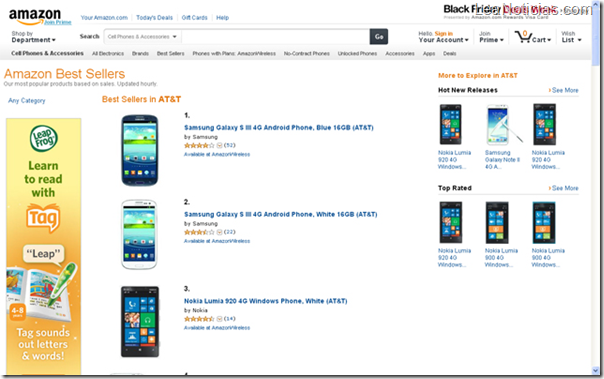
Task: Expand the Wish List dropdown
Action: [x=571, y=37]
